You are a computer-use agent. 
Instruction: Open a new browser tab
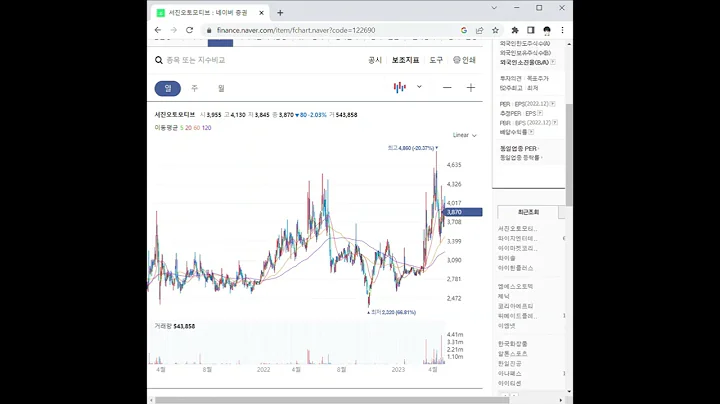[280, 13]
